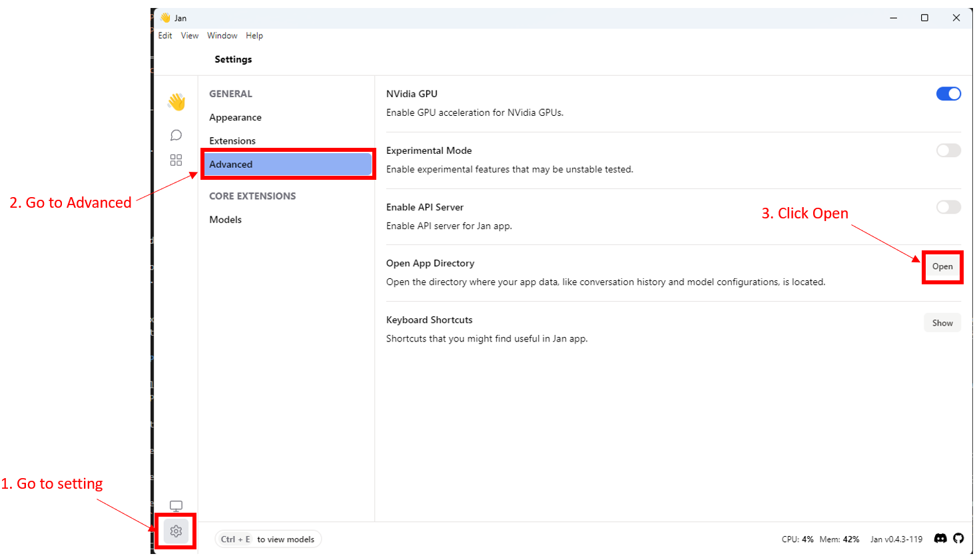Enable the API Server

pos(948,206)
